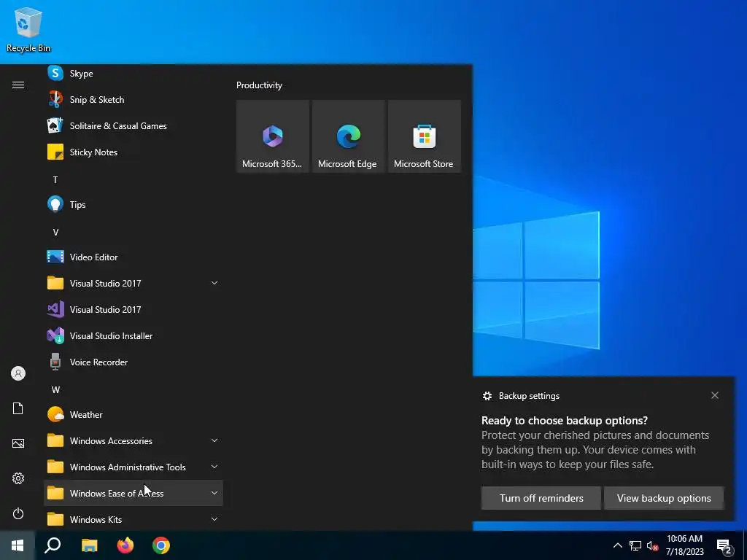Image resolution: width=747 pixels, height=560 pixels.
Task: Open Sticky Notes app
Action: [133, 152]
